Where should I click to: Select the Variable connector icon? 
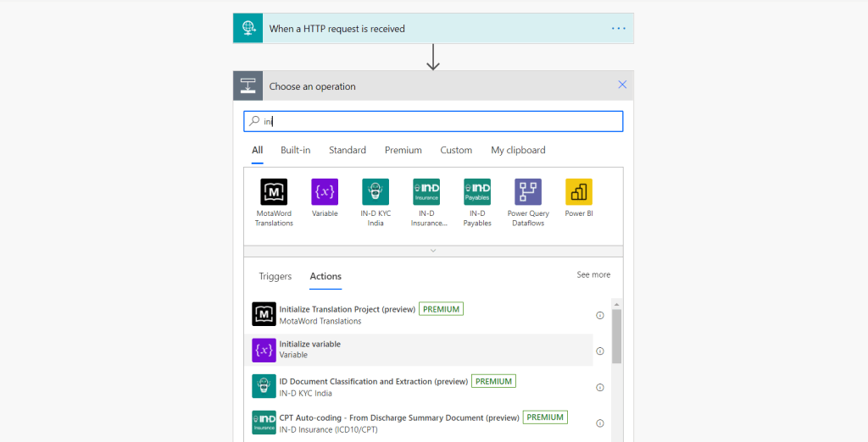pyautogui.click(x=325, y=192)
